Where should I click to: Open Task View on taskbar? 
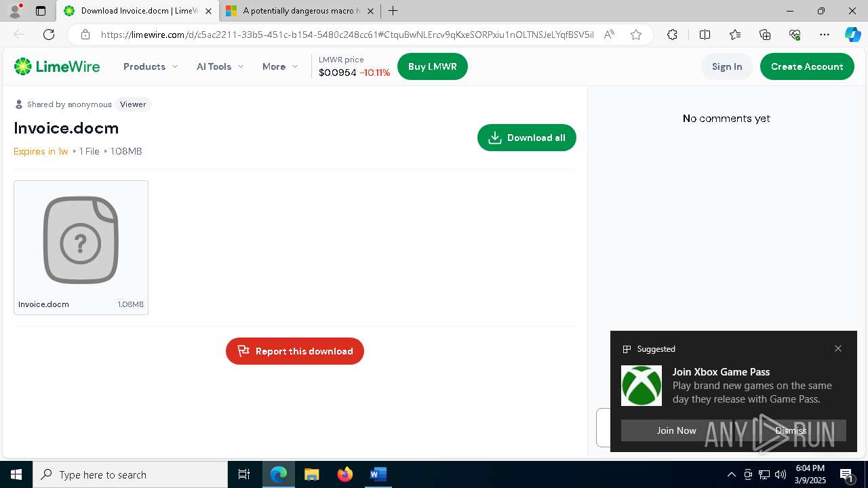(x=244, y=474)
